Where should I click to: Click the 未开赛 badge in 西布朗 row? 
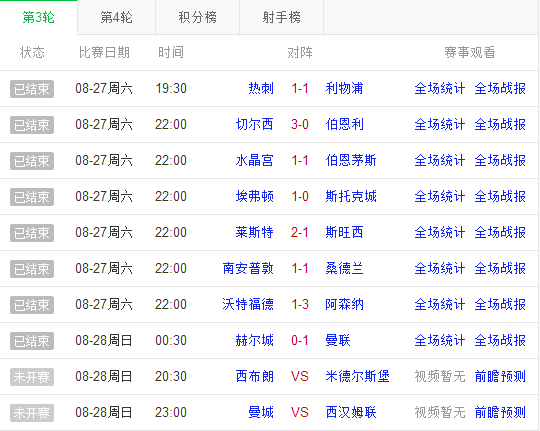click(x=32, y=377)
